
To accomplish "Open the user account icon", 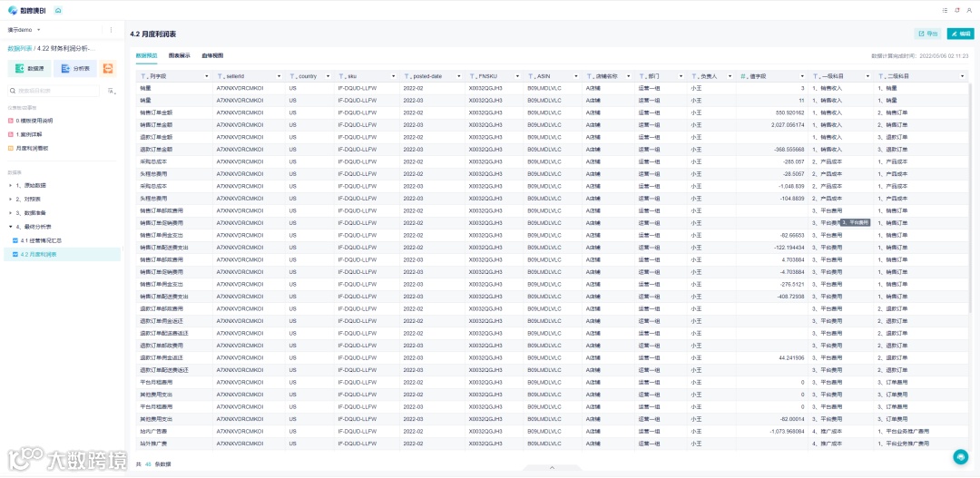I will pos(969,10).
